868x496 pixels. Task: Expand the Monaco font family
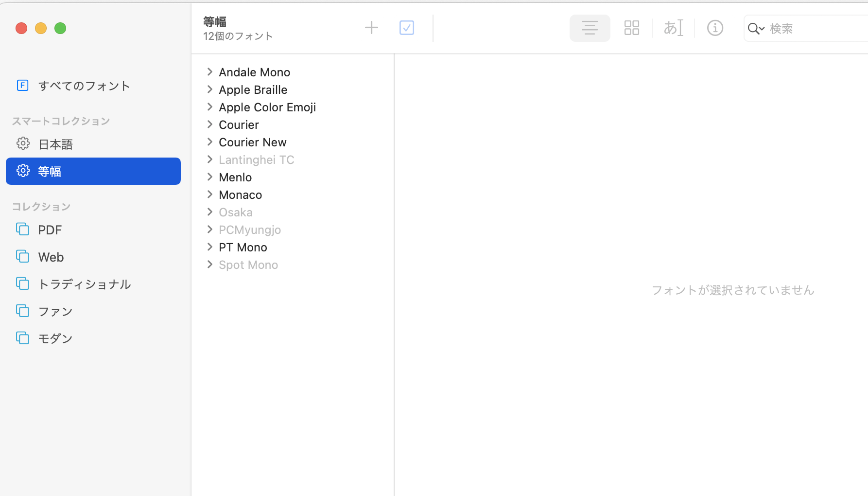[x=210, y=195]
